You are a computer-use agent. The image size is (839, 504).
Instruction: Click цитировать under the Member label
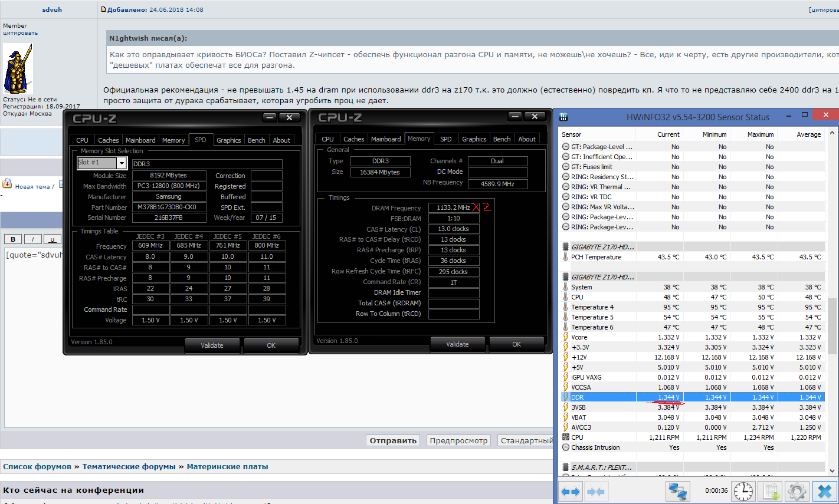pyautogui.click(x=21, y=33)
